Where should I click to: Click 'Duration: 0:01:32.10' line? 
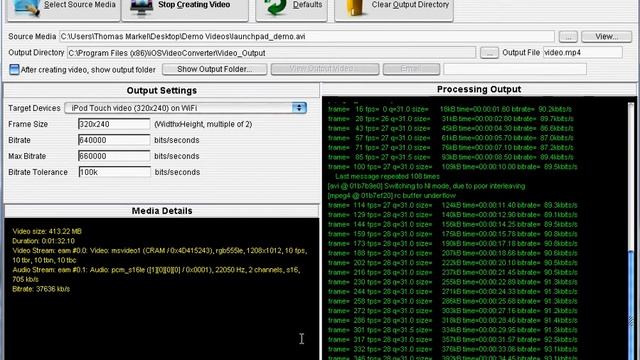point(44,241)
